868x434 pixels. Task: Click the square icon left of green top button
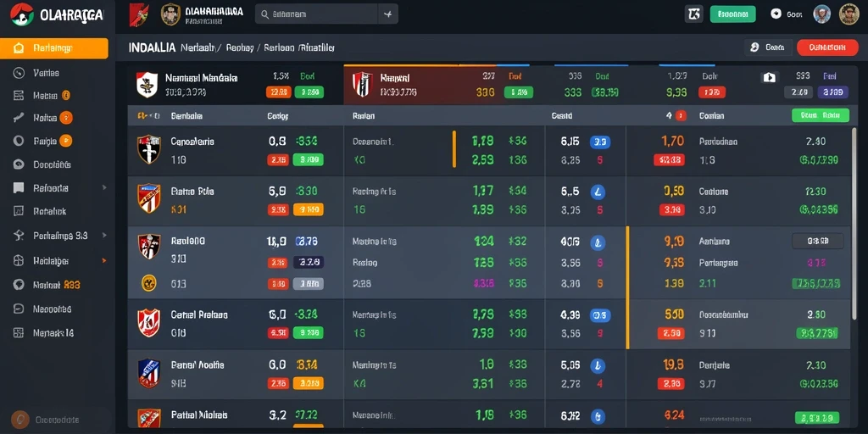click(693, 14)
